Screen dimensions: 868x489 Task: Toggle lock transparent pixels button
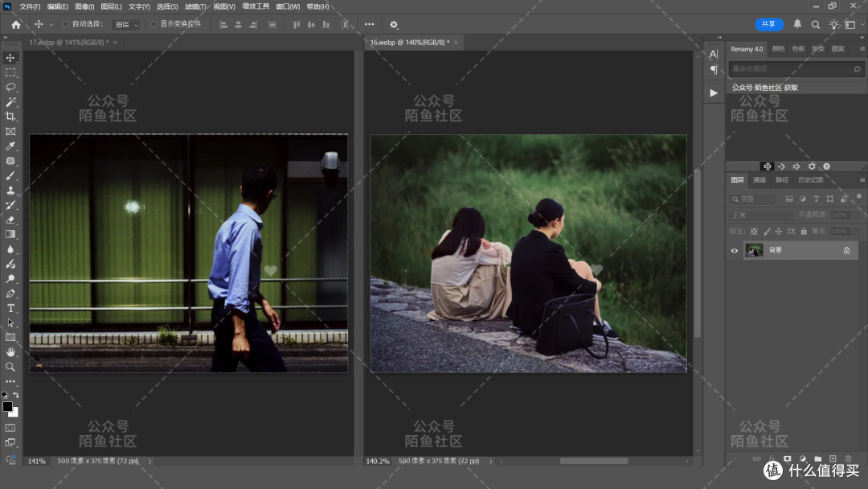[754, 231]
